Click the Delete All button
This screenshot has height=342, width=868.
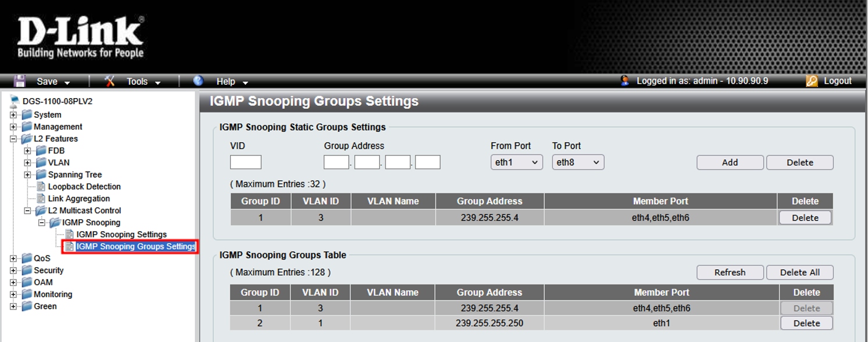799,272
